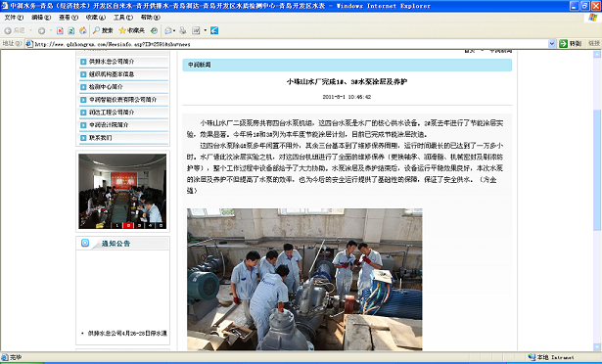The height and width of the screenshot is (364, 602).
Task: Click the History icon in toolbar
Action: (x=154, y=30)
